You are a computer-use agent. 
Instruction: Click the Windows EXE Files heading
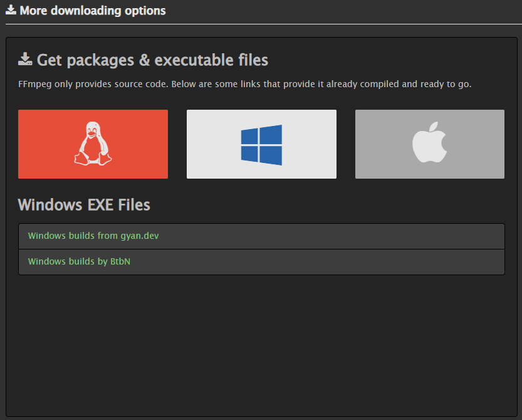pyautogui.click(x=84, y=205)
